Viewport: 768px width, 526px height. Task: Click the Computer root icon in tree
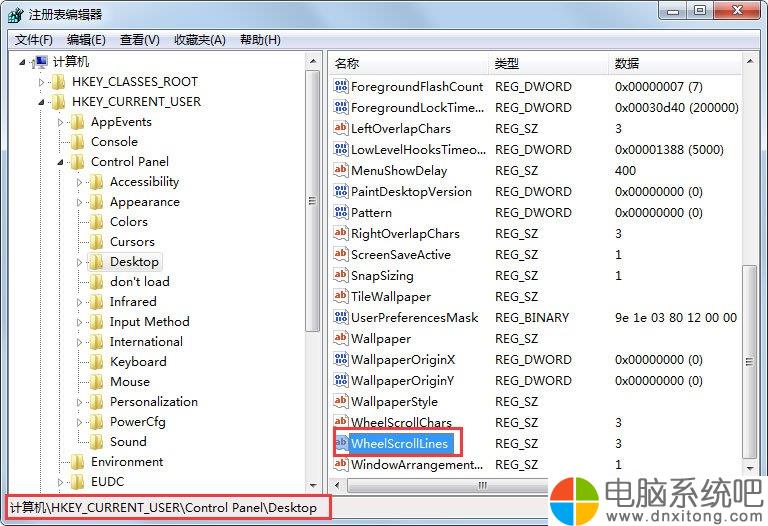pos(39,62)
